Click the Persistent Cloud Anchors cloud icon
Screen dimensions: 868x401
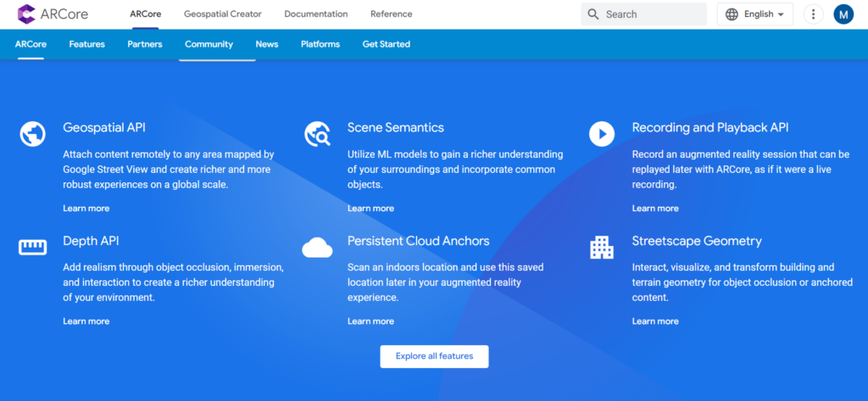coord(317,248)
